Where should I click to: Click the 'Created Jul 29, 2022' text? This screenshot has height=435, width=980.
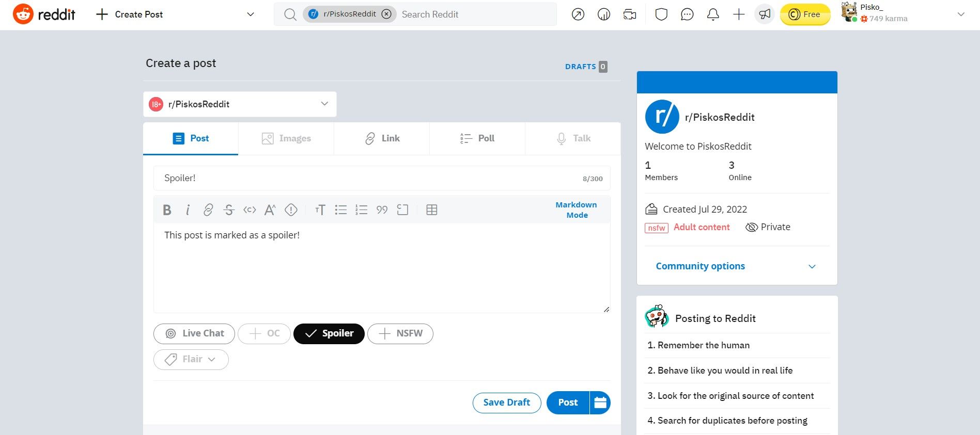pyautogui.click(x=705, y=210)
